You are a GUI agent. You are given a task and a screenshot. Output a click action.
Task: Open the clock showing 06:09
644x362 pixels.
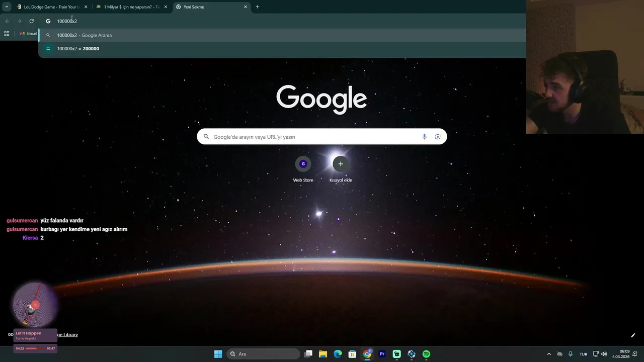click(x=621, y=354)
